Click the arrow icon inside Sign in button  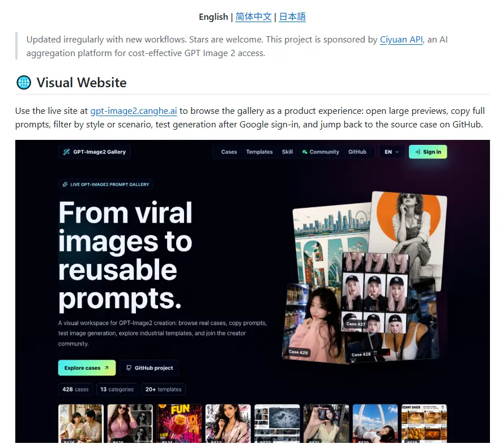coord(417,152)
